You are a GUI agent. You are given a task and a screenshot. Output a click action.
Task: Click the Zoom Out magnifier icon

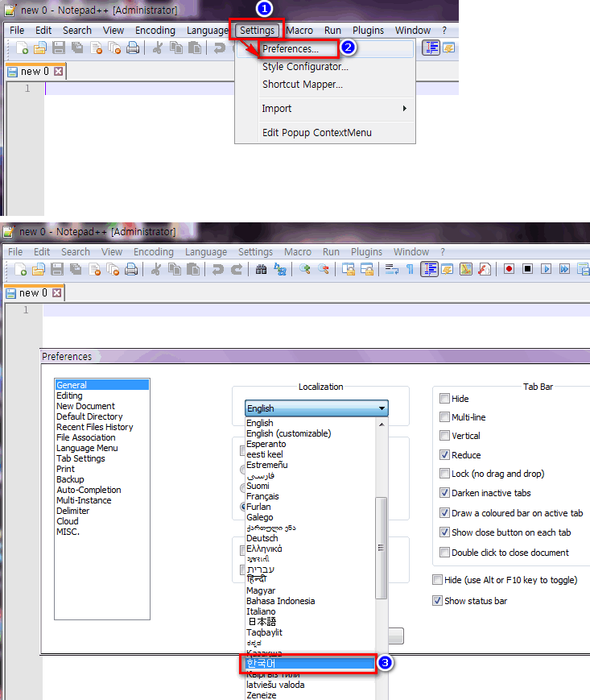(324, 269)
